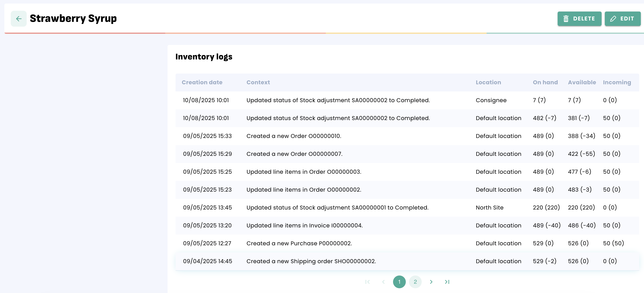Click the Context column header
The width and height of the screenshot is (644, 293).
(258, 82)
